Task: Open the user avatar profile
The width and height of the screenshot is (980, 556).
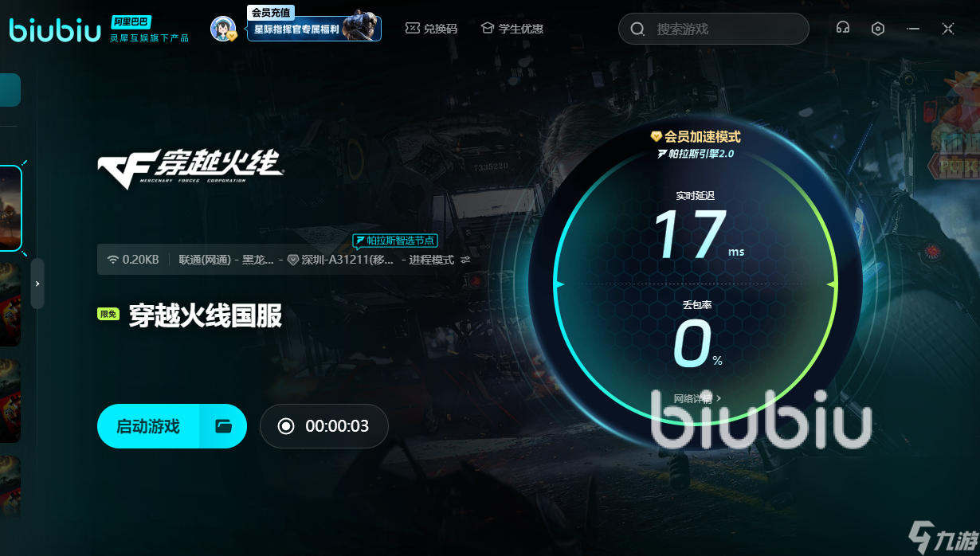Action: pos(224,29)
